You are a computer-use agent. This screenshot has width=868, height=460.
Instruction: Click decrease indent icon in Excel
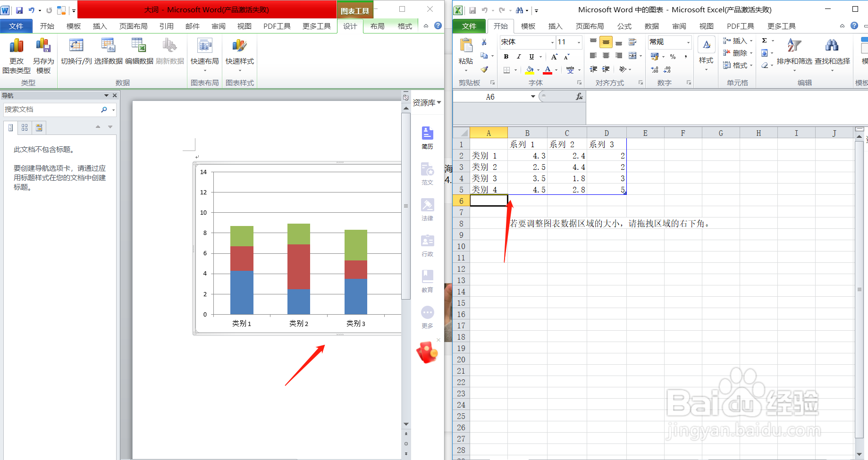pyautogui.click(x=593, y=69)
